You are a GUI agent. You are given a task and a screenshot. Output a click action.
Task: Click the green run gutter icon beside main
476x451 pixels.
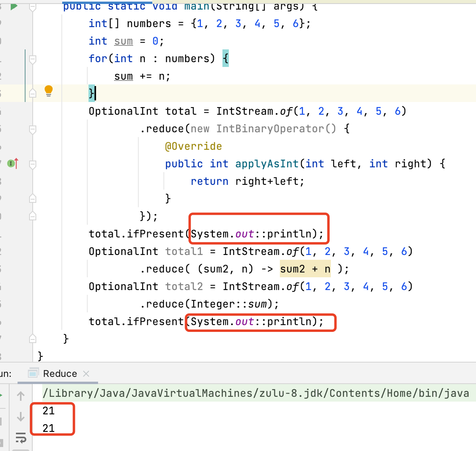click(x=14, y=6)
